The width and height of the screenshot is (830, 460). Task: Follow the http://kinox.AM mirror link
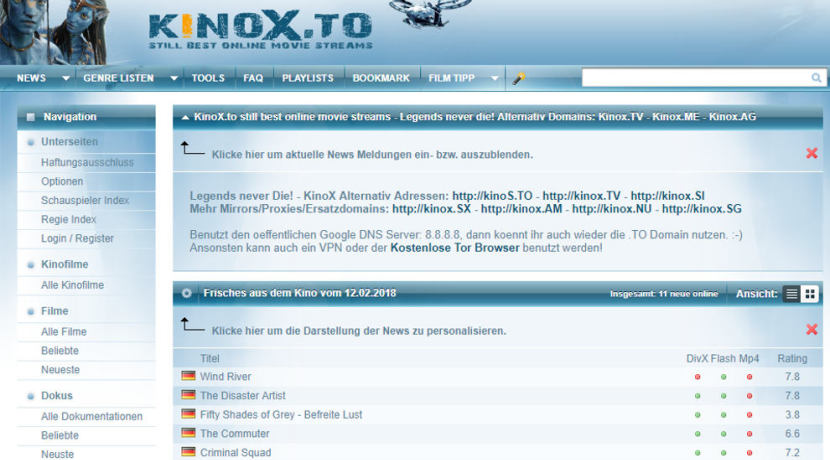[521, 209]
